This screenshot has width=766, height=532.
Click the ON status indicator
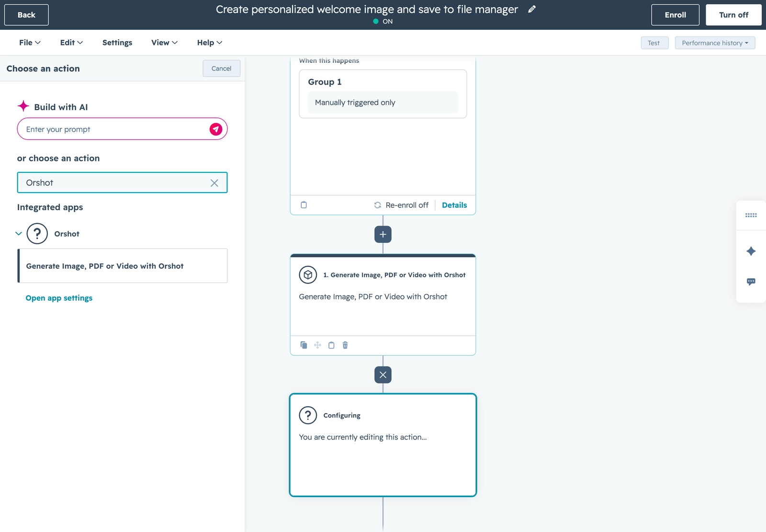383,22
